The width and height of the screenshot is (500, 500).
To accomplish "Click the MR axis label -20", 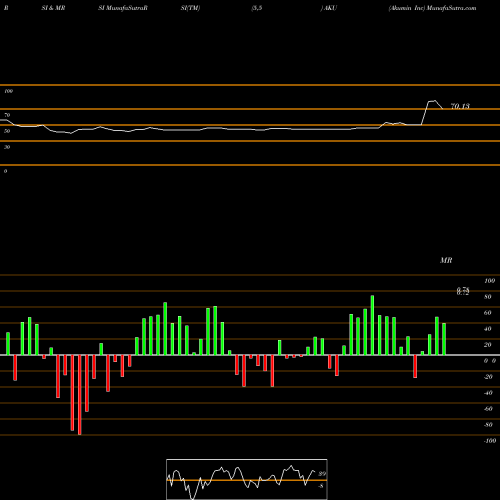I will click(x=488, y=377).
